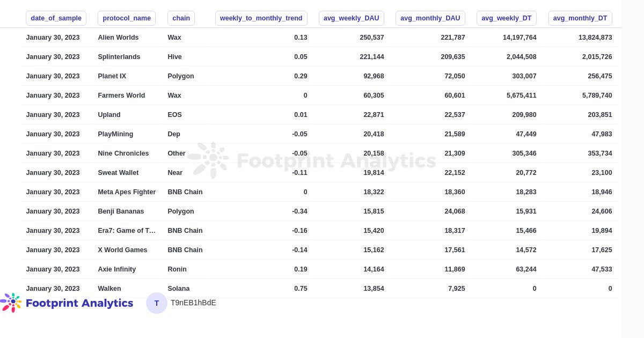Open the Footprint Analytics brand link
The height and width of the screenshot is (338, 644).
click(79, 303)
